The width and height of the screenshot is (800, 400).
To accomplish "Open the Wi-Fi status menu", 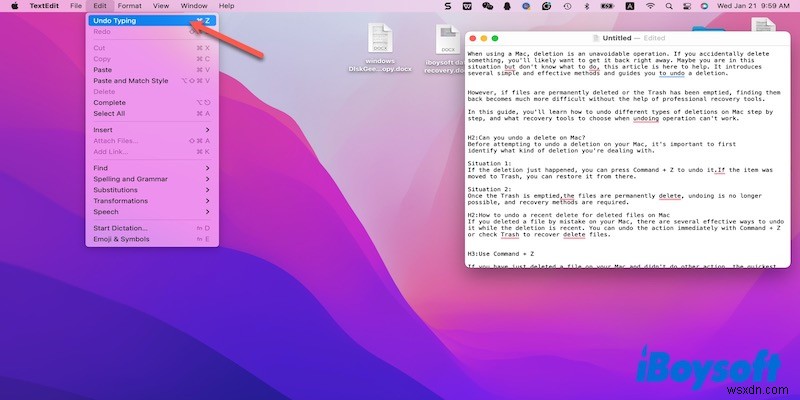I will point(650,6).
